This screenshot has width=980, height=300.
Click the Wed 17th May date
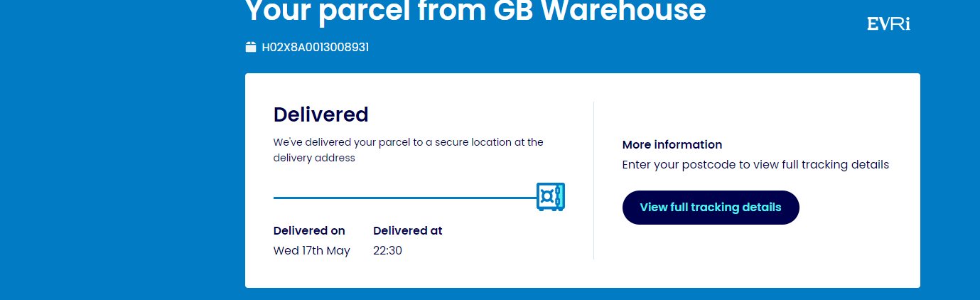tap(311, 250)
